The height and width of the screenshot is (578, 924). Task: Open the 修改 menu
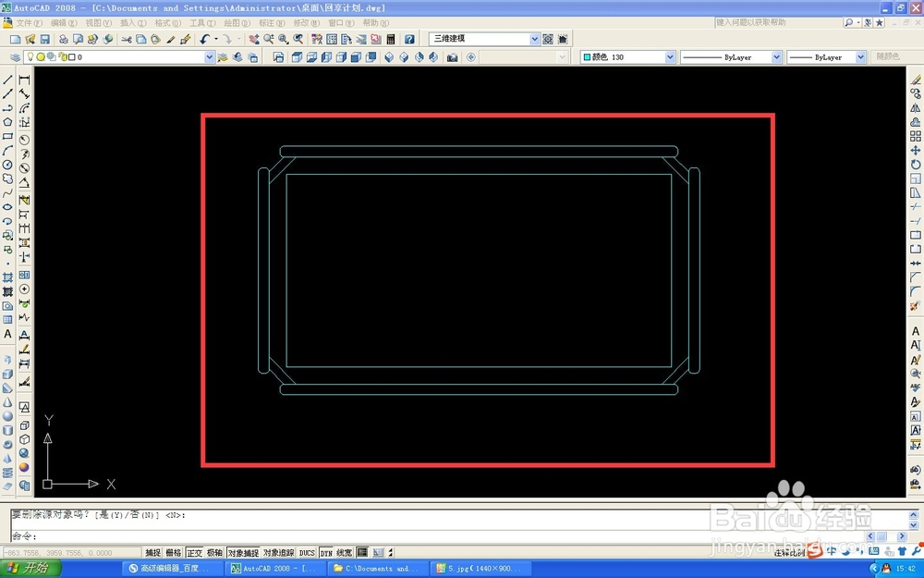[x=307, y=23]
